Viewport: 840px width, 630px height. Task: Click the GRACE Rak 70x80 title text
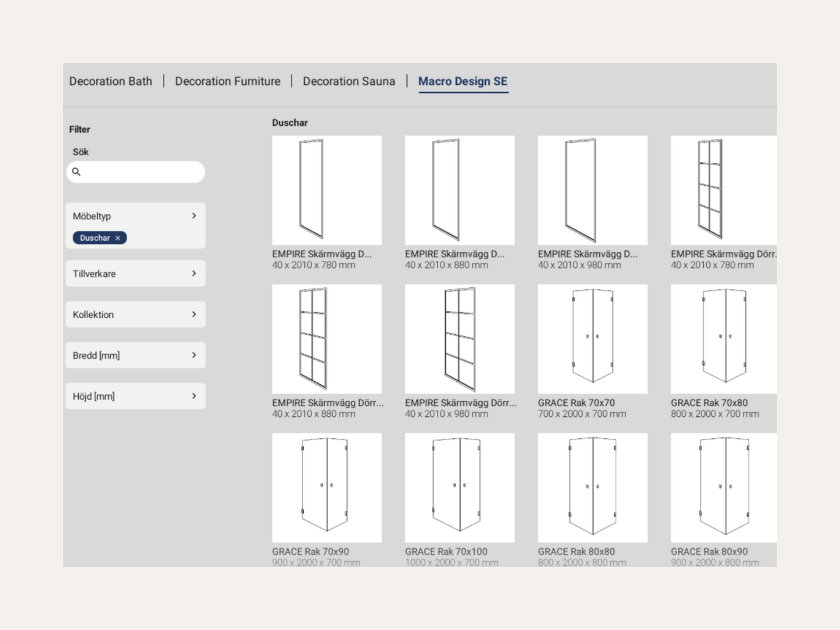click(x=709, y=403)
